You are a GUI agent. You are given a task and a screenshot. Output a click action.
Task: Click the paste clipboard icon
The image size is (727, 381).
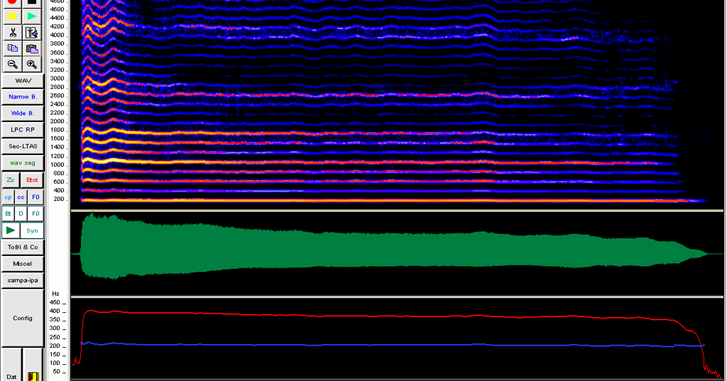(x=32, y=48)
